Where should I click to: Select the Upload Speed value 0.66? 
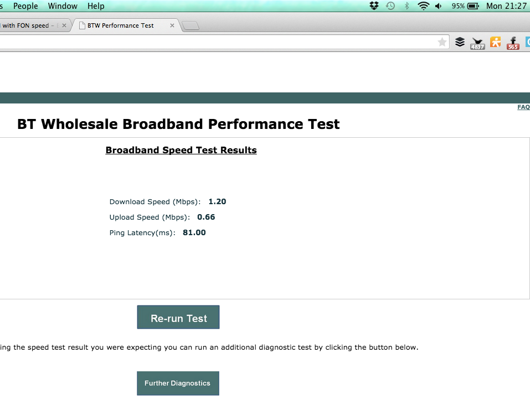206,217
